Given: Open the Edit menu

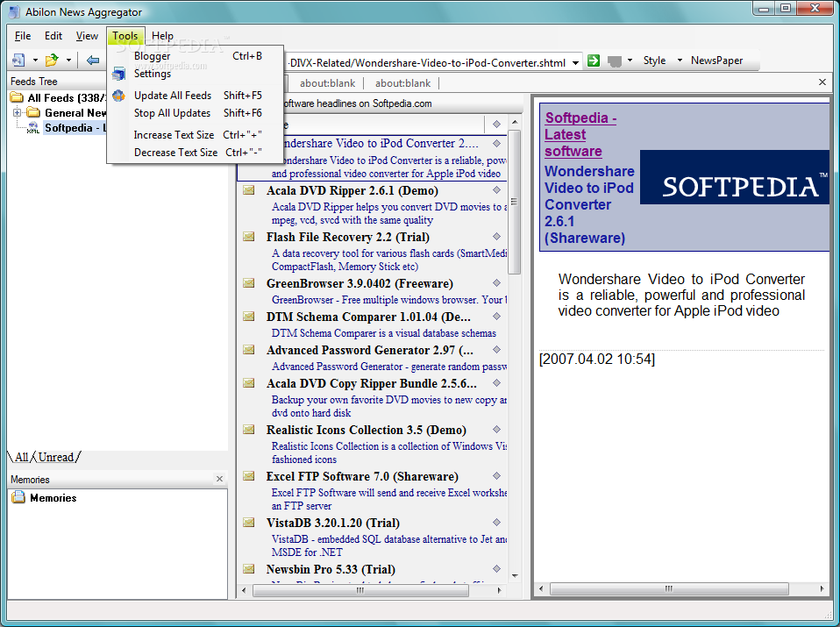Looking at the screenshot, I should [53, 36].
